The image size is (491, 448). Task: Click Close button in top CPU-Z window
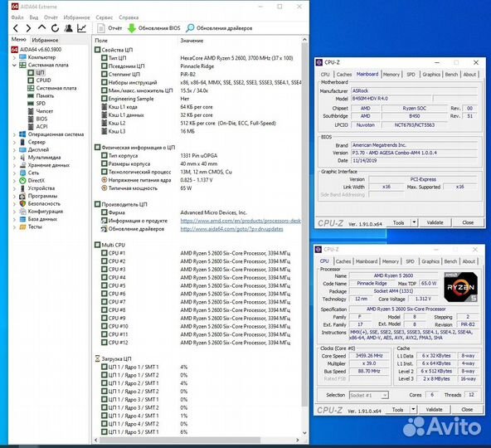[468, 222]
